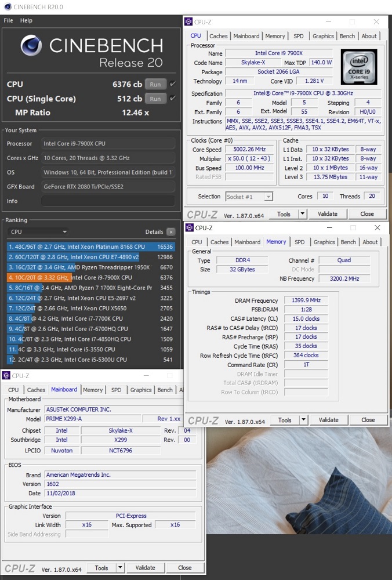The image size is (392, 580).
Task: Click the Details arrow button in Ranking
Action: click(170, 231)
